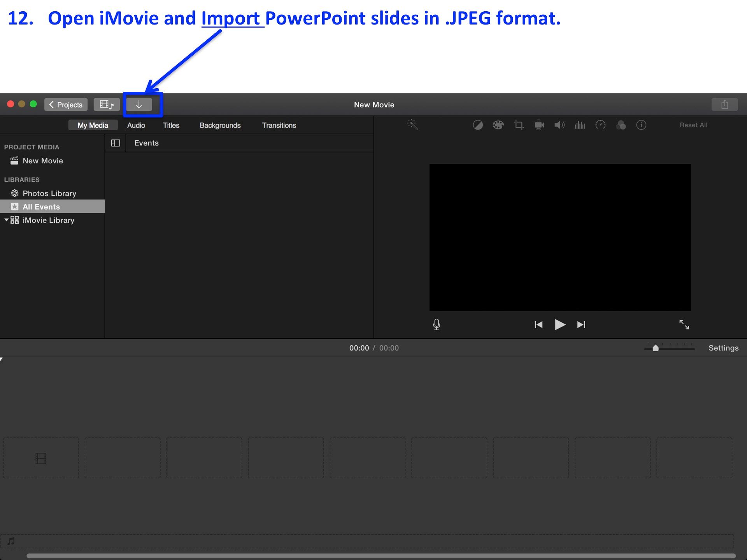Image resolution: width=747 pixels, height=560 pixels.
Task: Open Stabilization settings via the camera icon
Action: click(x=539, y=125)
